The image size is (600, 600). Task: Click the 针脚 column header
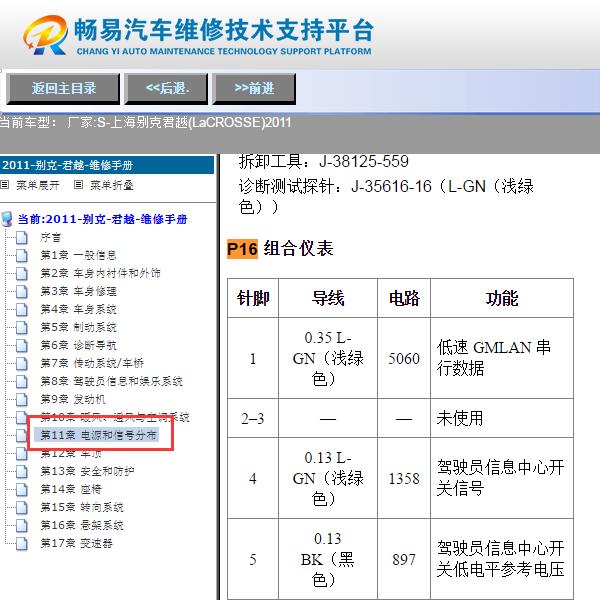pos(253,298)
